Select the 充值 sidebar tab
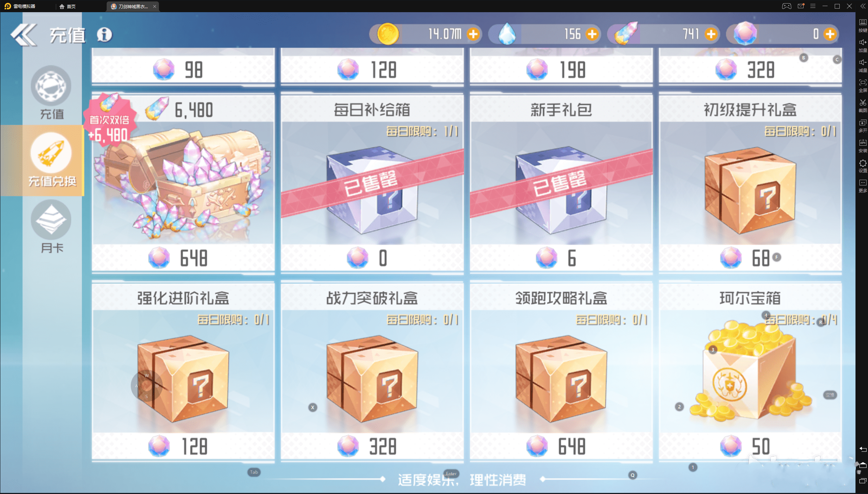 (x=51, y=93)
